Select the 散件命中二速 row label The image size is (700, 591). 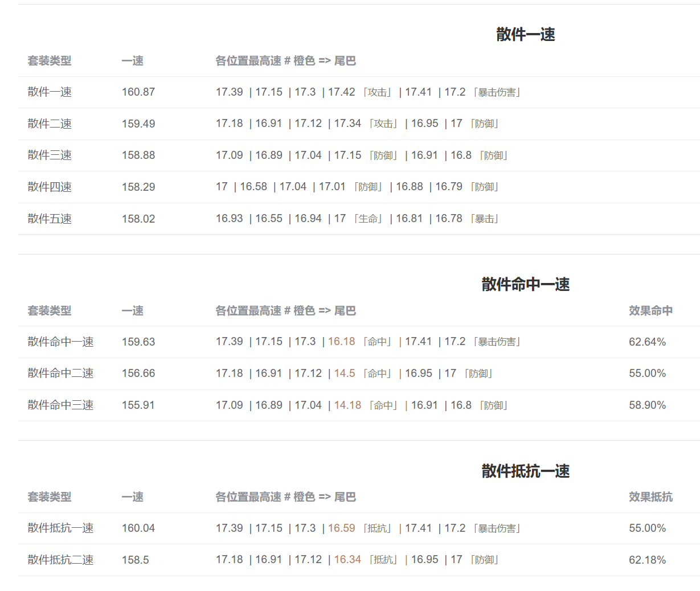pyautogui.click(x=60, y=373)
